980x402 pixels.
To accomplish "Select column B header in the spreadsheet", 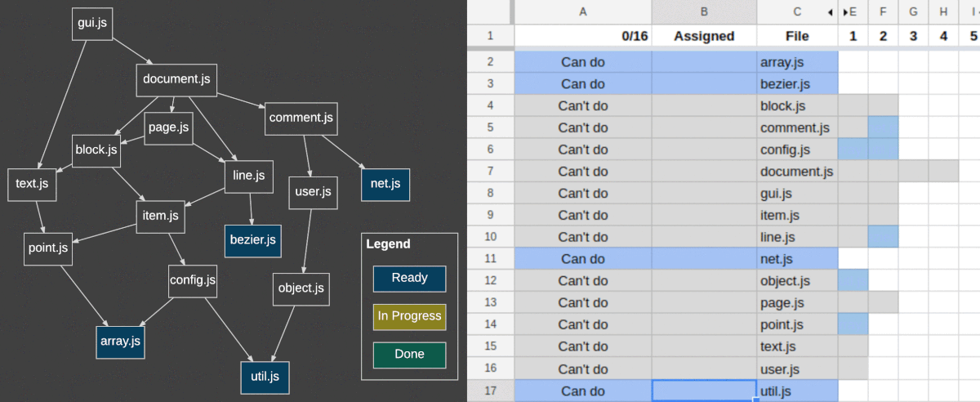I will [703, 12].
